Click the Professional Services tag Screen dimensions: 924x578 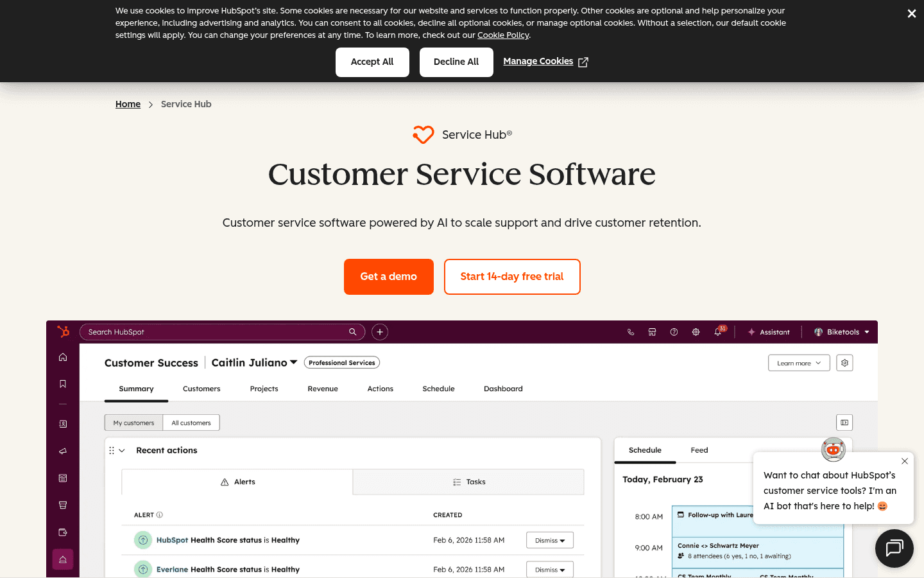coord(342,363)
